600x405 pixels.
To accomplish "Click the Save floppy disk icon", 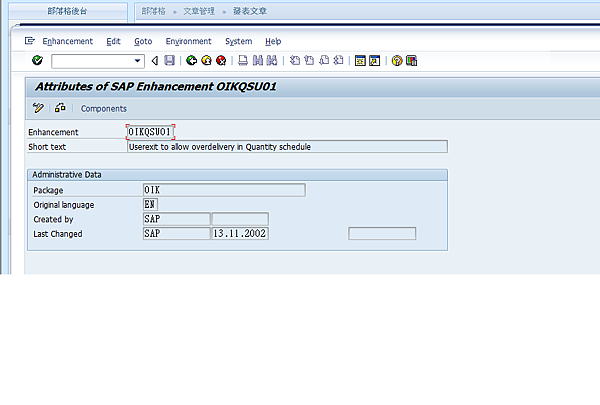I will coord(170,60).
